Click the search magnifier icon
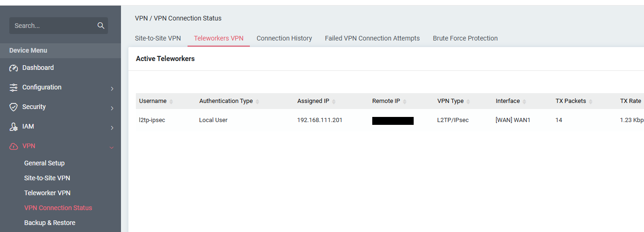This screenshot has width=644, height=232. pos(101,26)
